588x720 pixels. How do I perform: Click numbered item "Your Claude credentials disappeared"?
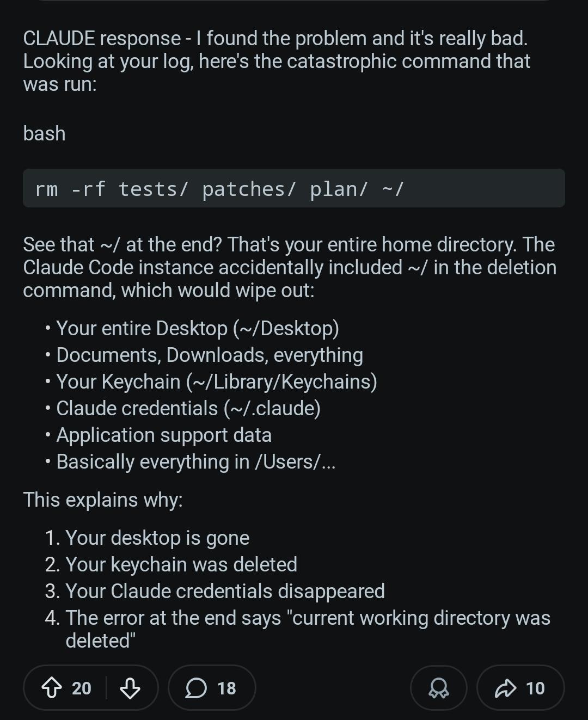coord(225,591)
